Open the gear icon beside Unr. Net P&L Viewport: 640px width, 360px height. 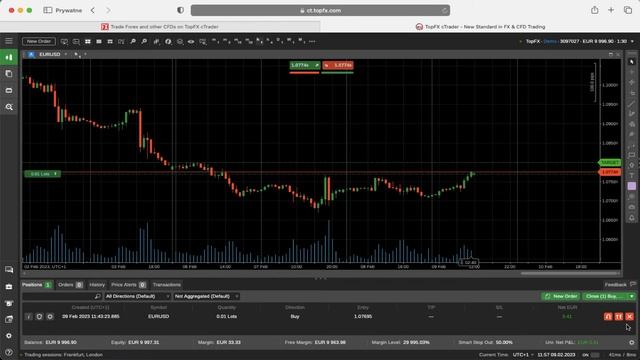pyautogui.click(x=631, y=342)
